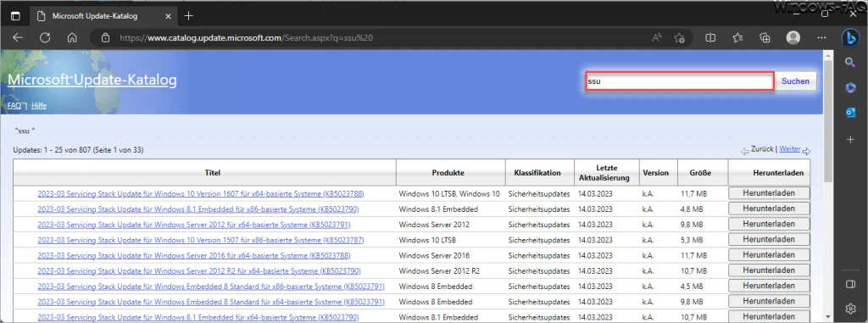Add this page to favorites

[680, 37]
